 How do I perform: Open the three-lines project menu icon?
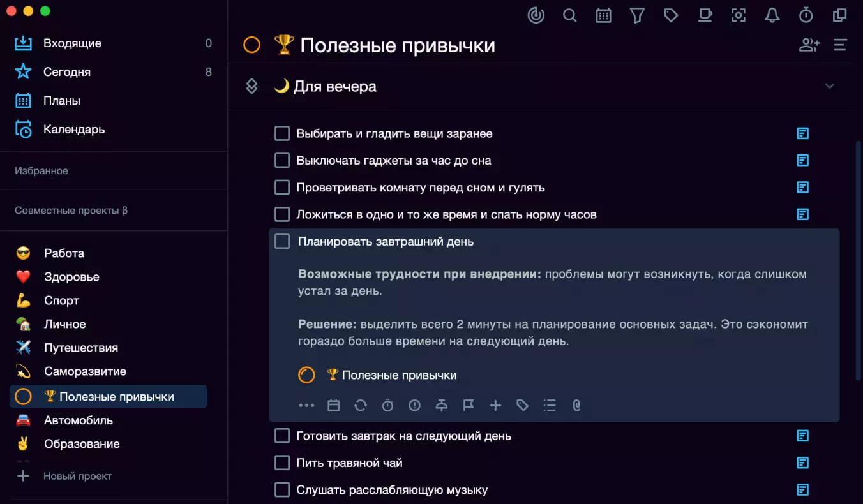pos(840,45)
